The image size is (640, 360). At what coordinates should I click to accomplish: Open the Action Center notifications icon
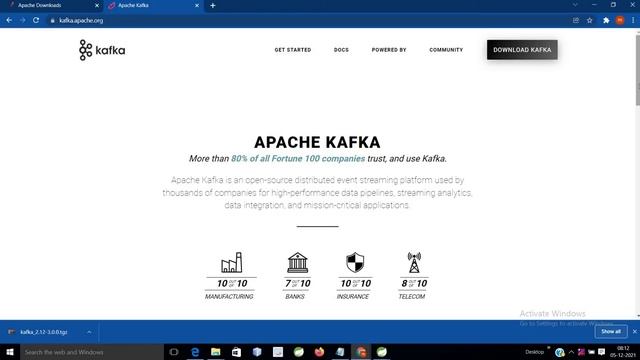[x=602, y=352]
